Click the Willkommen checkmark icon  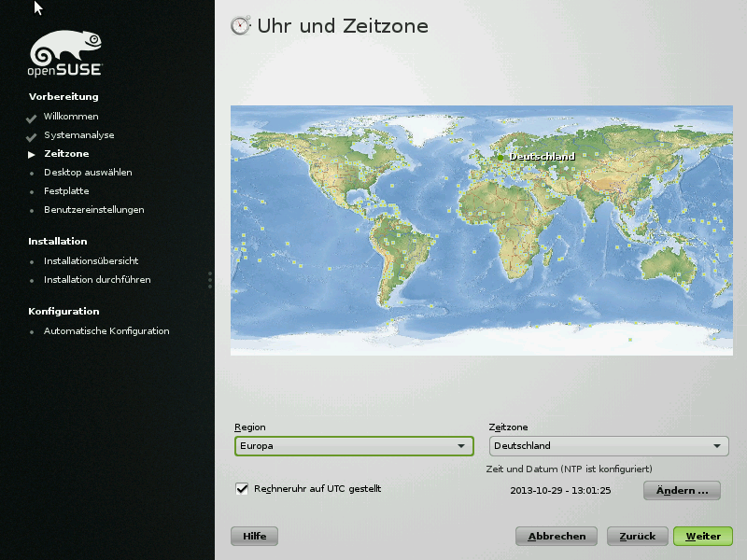pyautogui.click(x=32, y=118)
